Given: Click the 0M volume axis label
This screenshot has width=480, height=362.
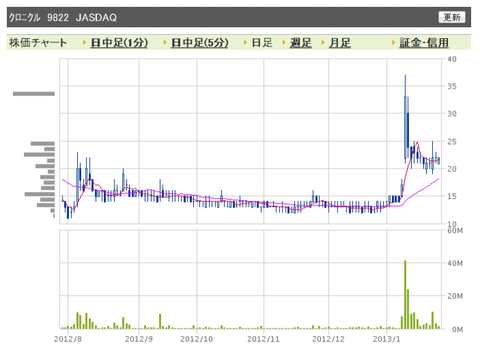Looking at the screenshot, I should 457,330.
